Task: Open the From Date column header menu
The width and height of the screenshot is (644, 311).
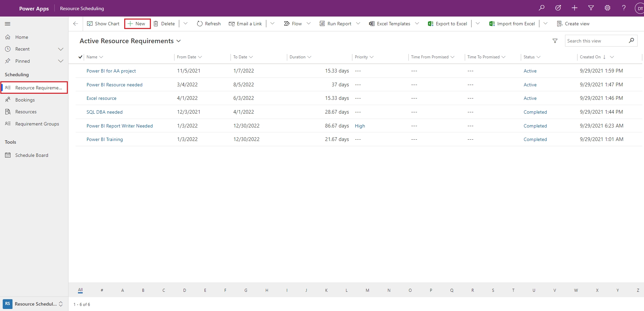Action: [189, 57]
